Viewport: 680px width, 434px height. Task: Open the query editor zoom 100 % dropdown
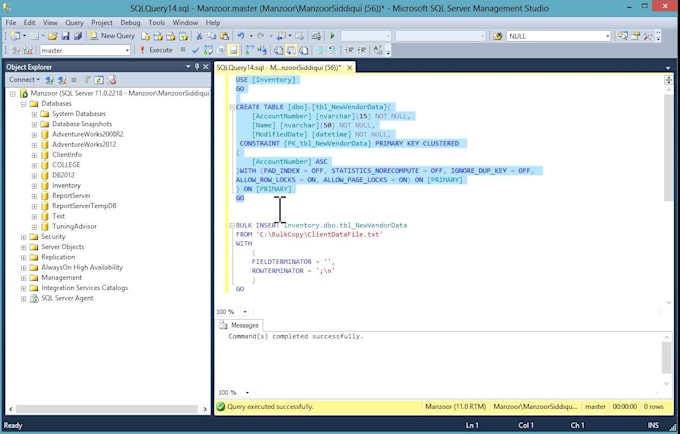[245, 312]
